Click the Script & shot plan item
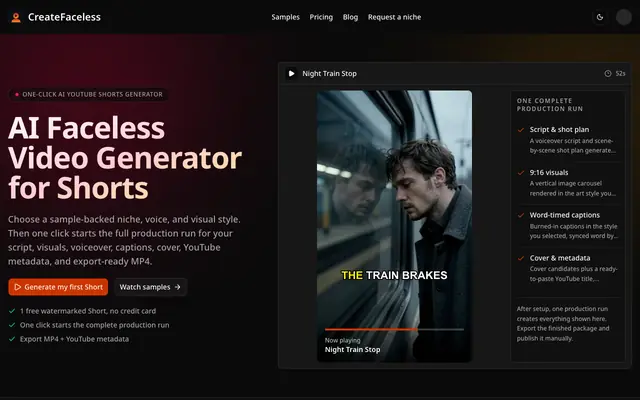The width and height of the screenshot is (640, 400). click(568, 140)
